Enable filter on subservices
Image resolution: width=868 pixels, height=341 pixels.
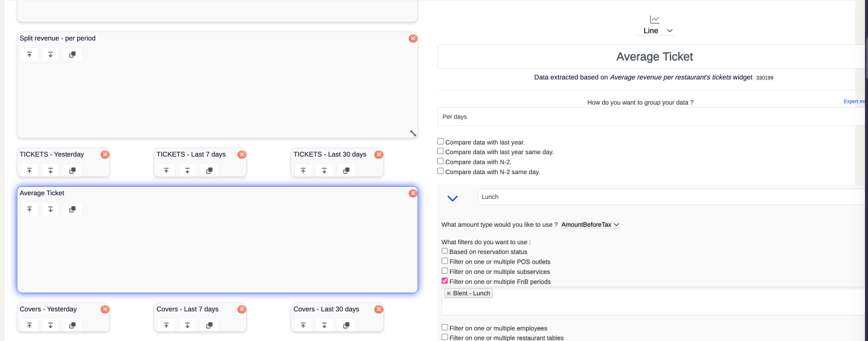445,271
